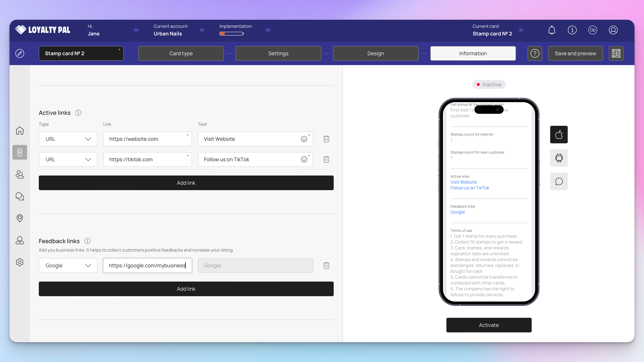The width and height of the screenshot is (644, 362).
Task: Delete the TikTok link row
Action: click(x=326, y=159)
